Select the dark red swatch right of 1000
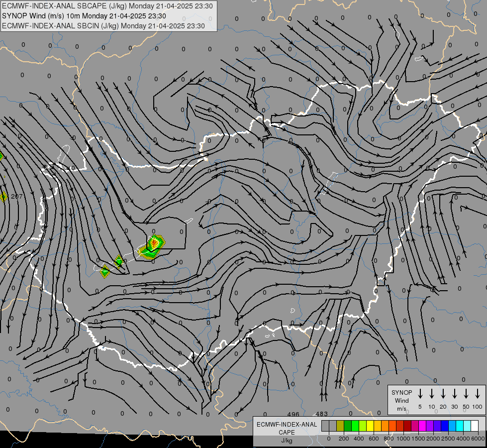487x448 pixels. [x=407, y=426]
